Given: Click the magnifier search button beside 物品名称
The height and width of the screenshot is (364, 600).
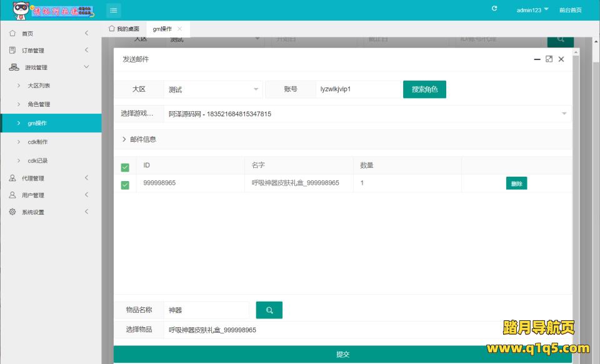Looking at the screenshot, I should [x=269, y=310].
